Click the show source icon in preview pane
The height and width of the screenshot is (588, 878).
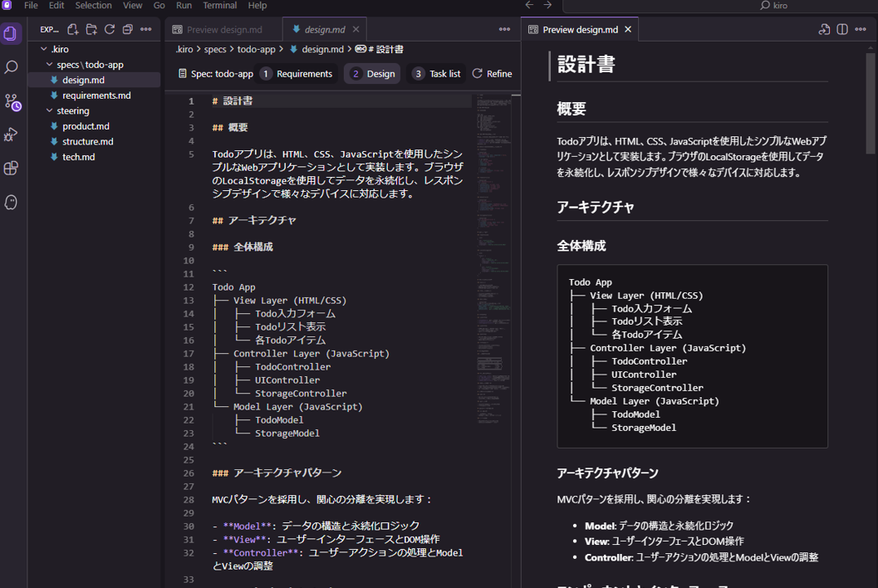pyautogui.click(x=824, y=29)
